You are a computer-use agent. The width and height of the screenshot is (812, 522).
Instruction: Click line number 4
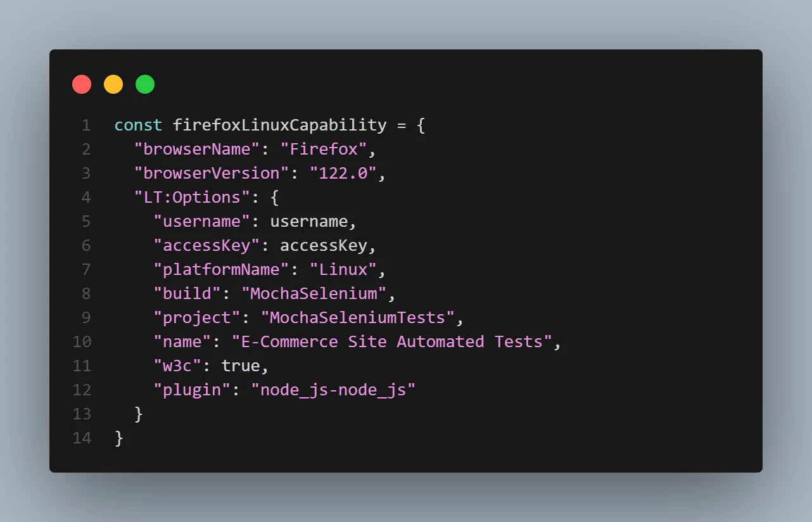pyautogui.click(x=86, y=197)
